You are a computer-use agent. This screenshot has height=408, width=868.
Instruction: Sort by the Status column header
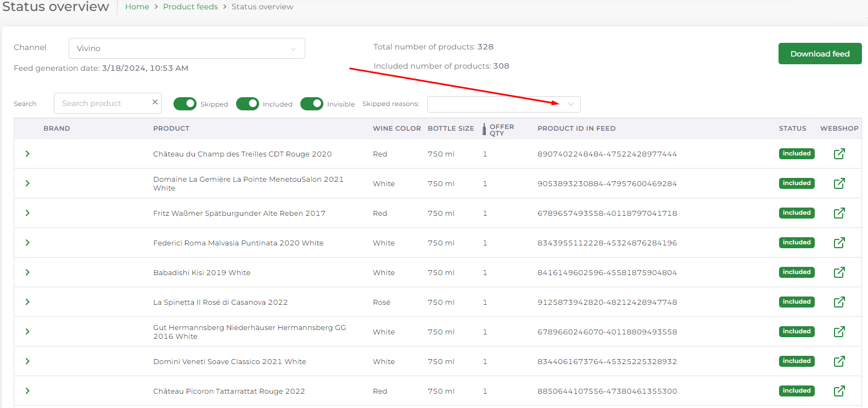pyautogui.click(x=792, y=128)
